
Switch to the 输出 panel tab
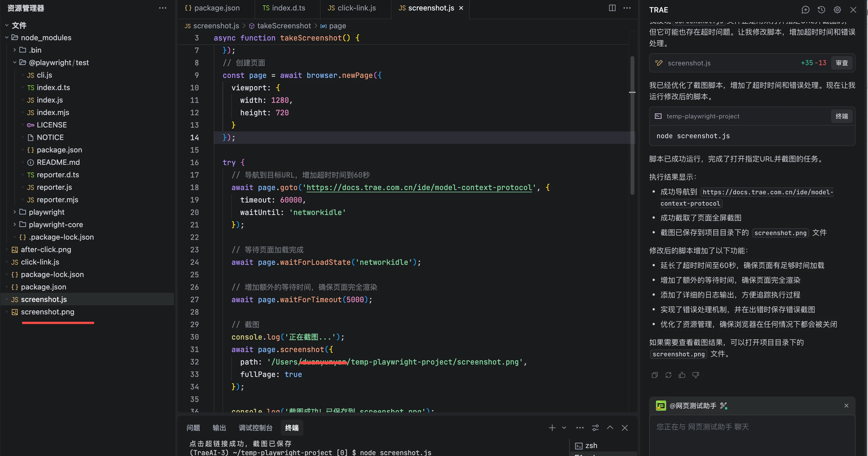coord(219,428)
